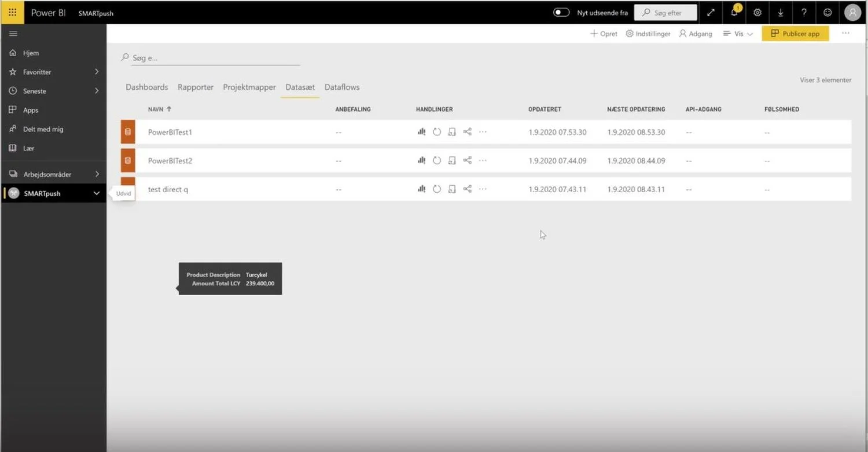This screenshot has width=868, height=452.
Task: Open 'Delt med mig' in the sidebar
Action: click(x=43, y=129)
